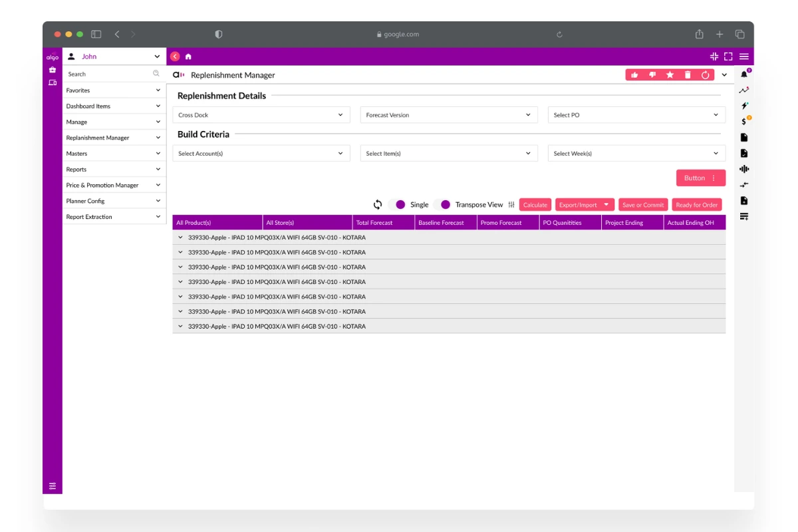Click the PO Quanitities column header
The height and width of the screenshot is (532, 798).
tap(570, 223)
